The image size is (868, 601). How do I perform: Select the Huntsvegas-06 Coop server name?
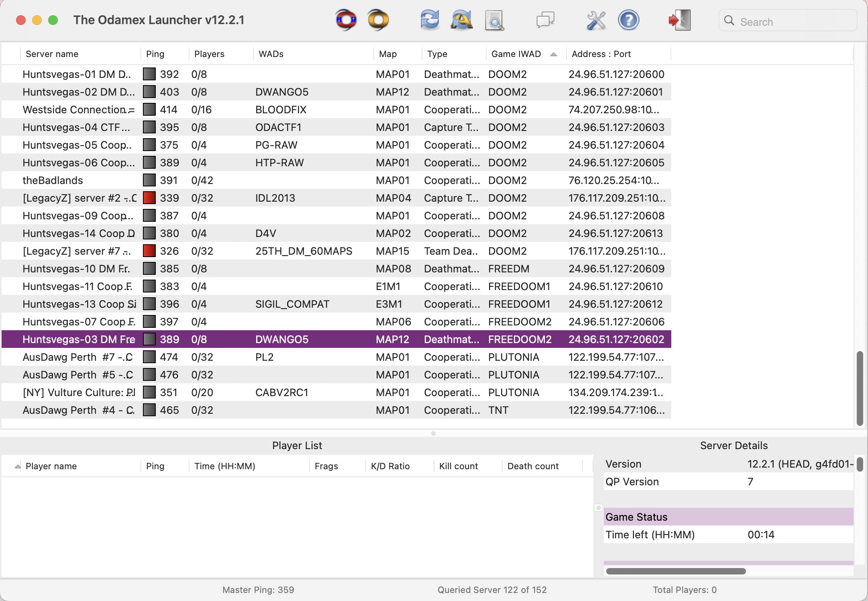(x=78, y=163)
